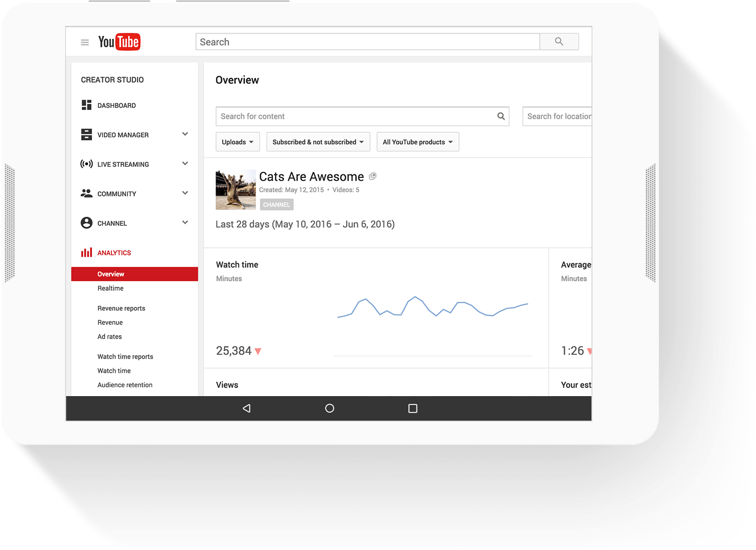This screenshot has width=756, height=550.
Task: Open Watch time reports heading
Action: click(x=125, y=357)
